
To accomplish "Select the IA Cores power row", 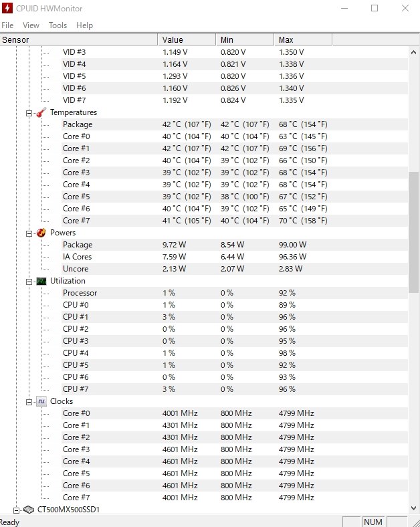I will click(203, 257).
